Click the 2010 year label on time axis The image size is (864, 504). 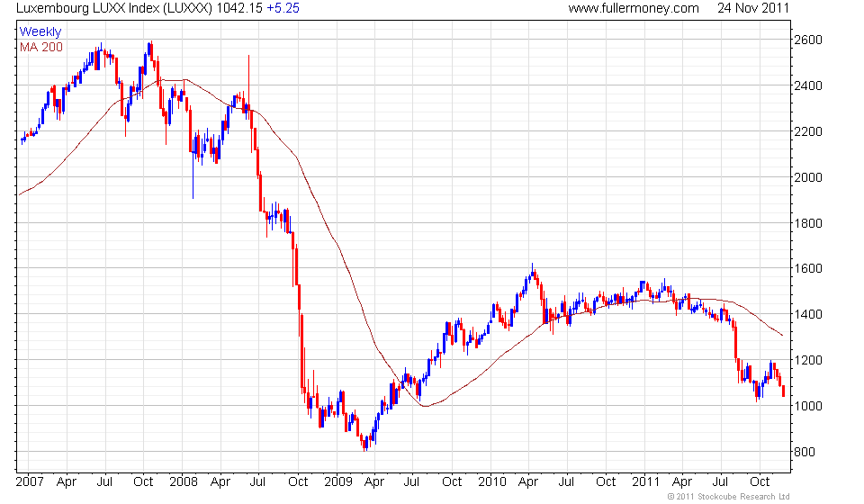492,482
